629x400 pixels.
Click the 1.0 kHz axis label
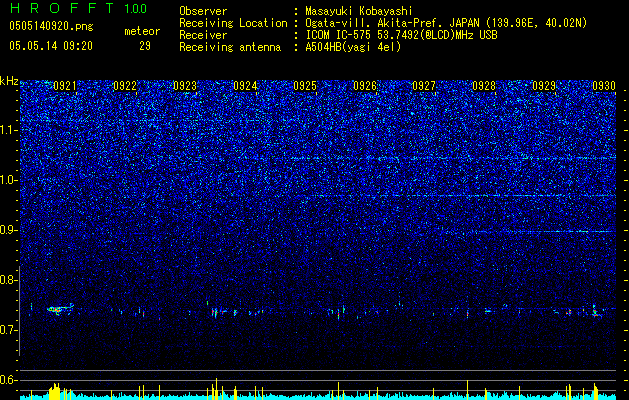tap(9, 180)
